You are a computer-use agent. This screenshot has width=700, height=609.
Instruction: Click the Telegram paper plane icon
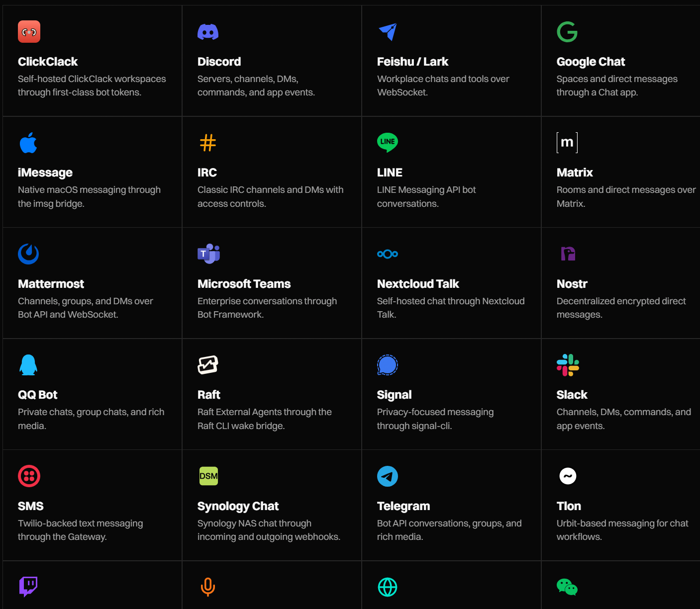pos(388,476)
